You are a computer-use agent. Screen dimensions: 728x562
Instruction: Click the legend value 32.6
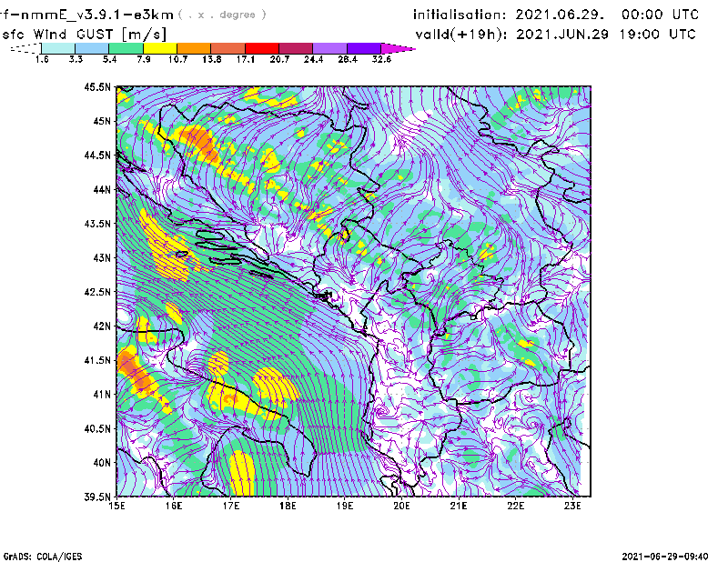pyautogui.click(x=381, y=59)
